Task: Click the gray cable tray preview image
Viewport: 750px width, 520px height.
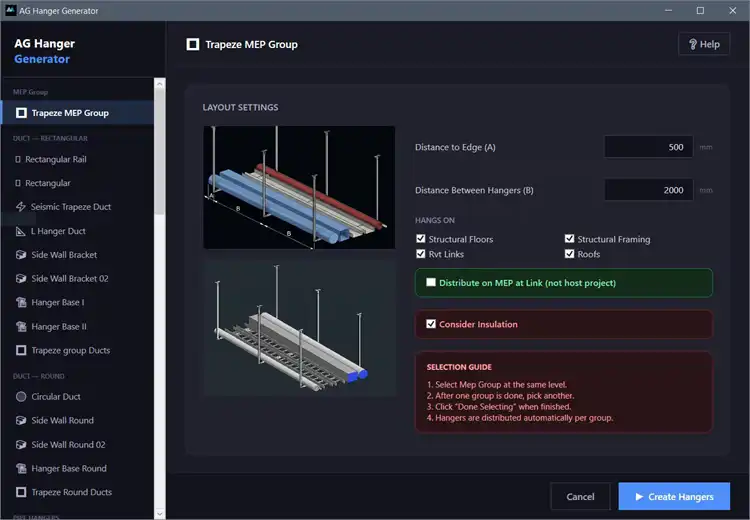Action: pos(299,328)
